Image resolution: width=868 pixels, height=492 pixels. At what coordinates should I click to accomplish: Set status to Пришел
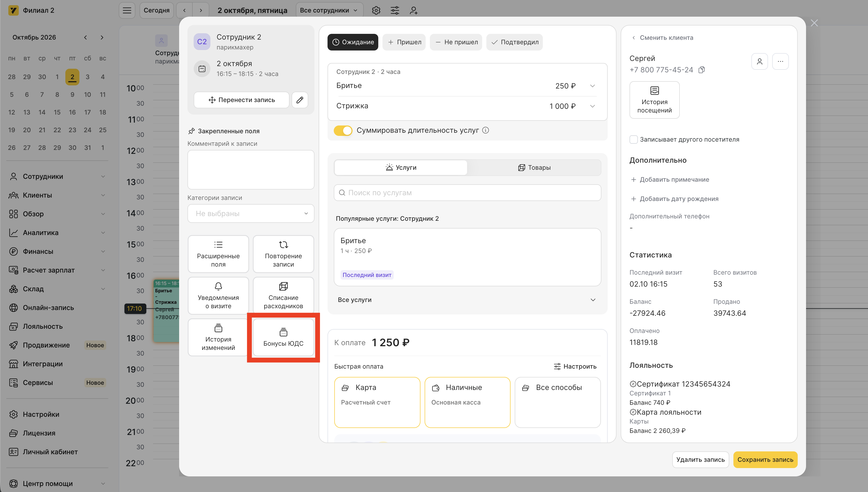(404, 42)
